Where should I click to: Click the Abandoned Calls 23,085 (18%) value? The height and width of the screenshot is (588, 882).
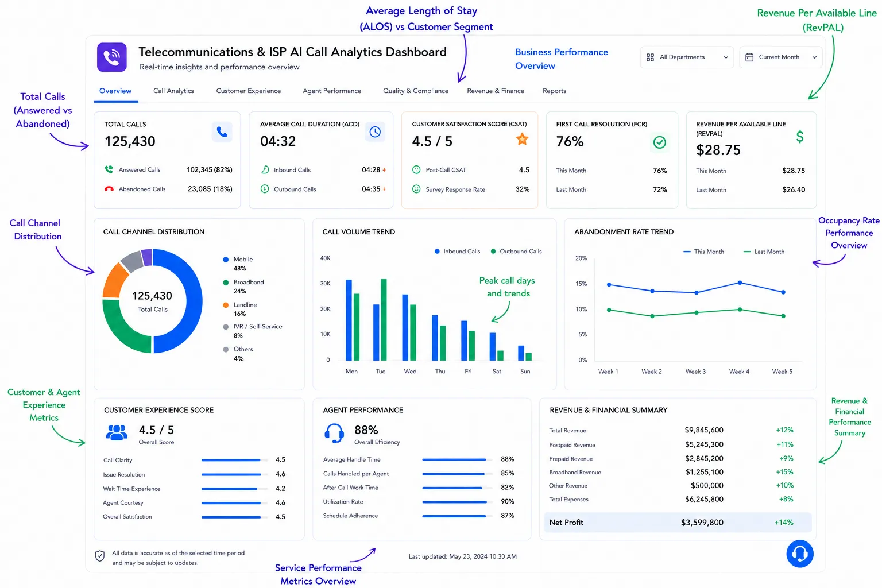click(x=210, y=189)
